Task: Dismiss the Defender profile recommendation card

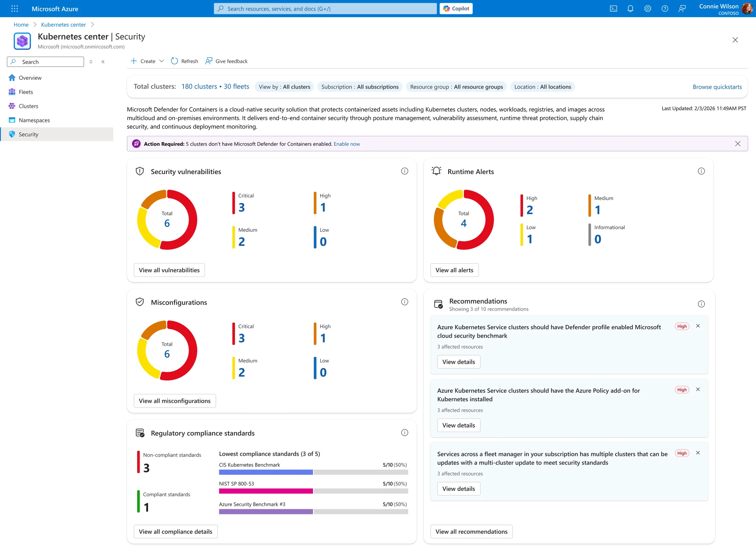Action: coord(698,326)
